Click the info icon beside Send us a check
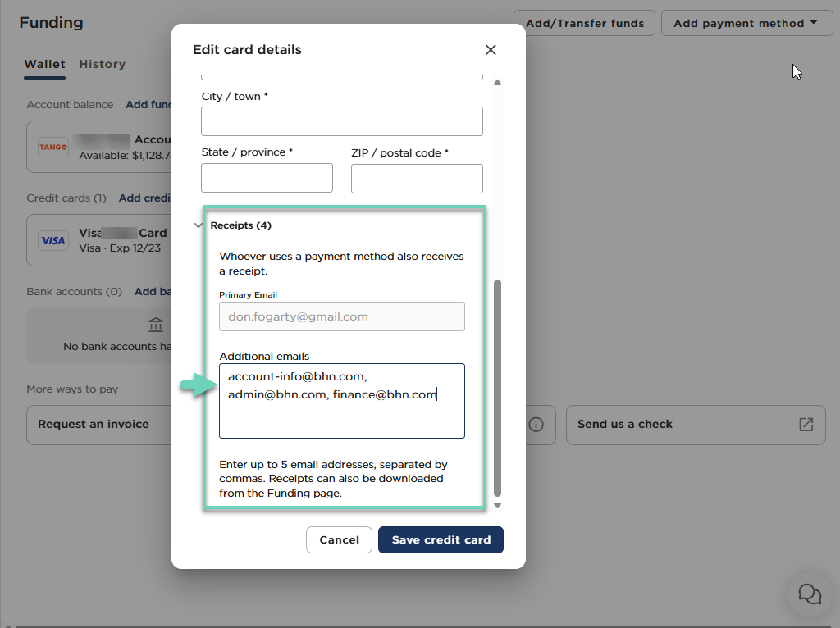 coord(536,425)
